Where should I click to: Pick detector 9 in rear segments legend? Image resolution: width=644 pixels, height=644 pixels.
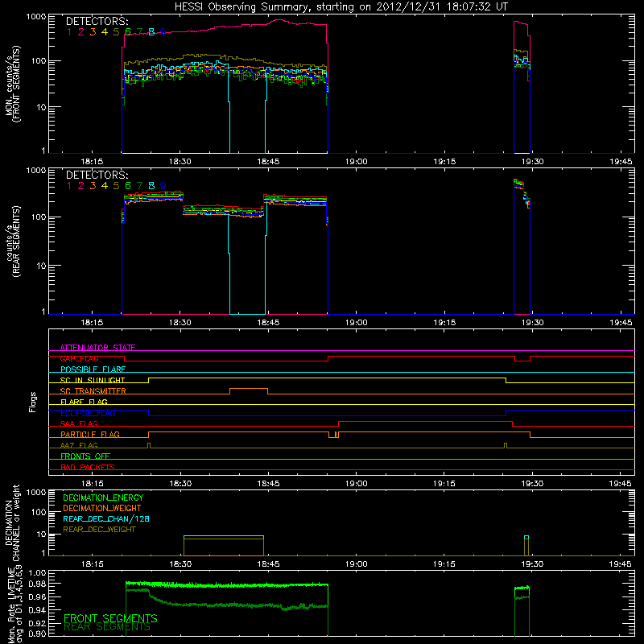click(163, 186)
